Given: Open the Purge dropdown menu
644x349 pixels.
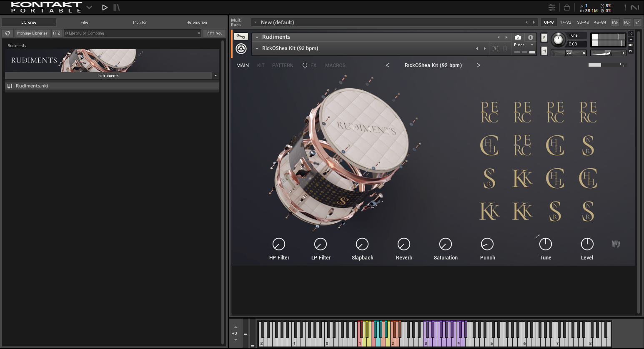Looking at the screenshot, I should click(x=524, y=45).
